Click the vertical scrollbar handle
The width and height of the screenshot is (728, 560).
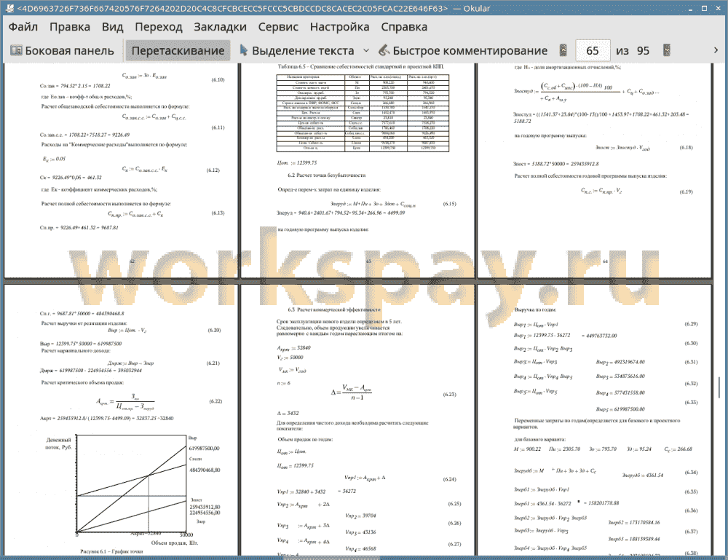tap(719, 387)
